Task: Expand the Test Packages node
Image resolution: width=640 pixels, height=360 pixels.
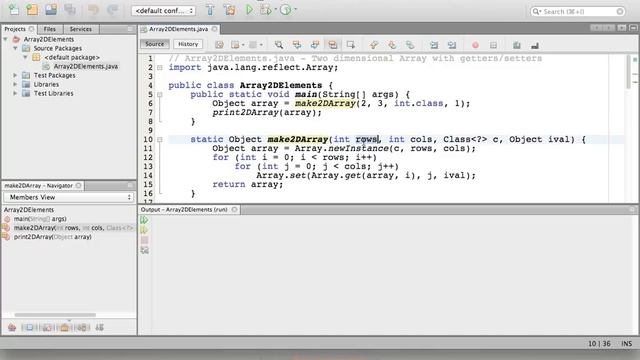Action: (16, 75)
